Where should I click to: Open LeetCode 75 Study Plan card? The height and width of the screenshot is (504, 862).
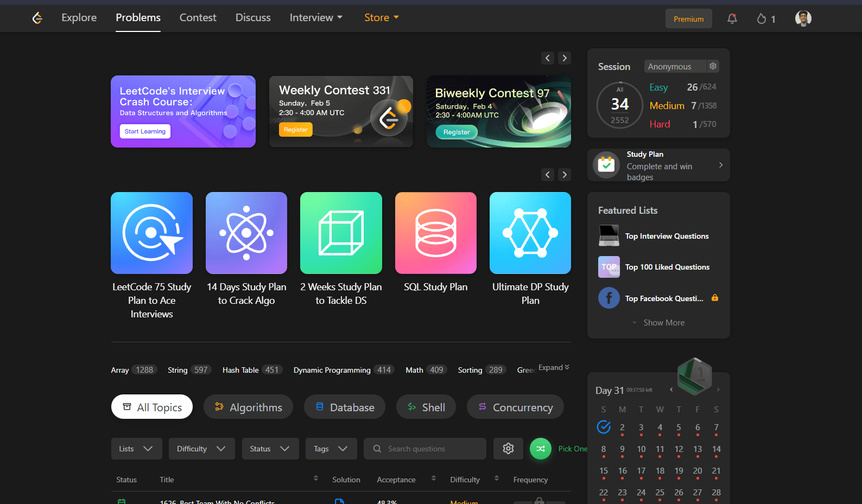pyautogui.click(x=152, y=233)
